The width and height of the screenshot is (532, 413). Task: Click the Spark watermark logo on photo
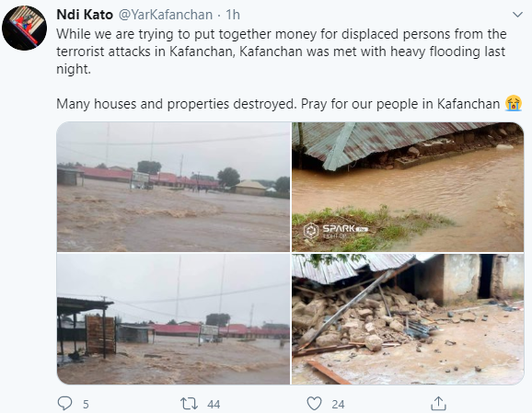pos(335,231)
